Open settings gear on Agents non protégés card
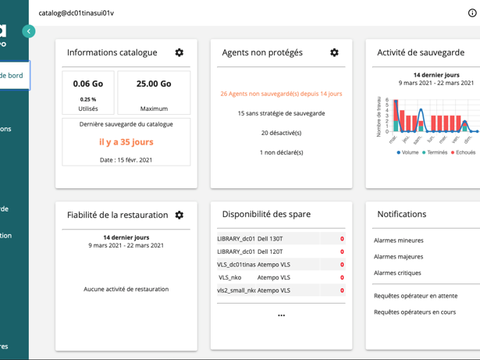This screenshot has width=480, height=360. (334, 53)
